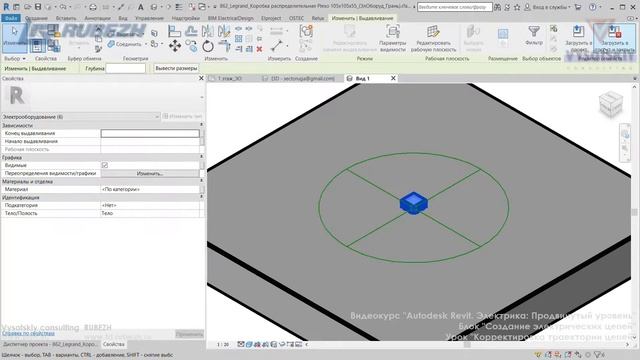Click the Array tool icon in Modify panel
Viewport: 640px width, 360px height.
point(238,39)
